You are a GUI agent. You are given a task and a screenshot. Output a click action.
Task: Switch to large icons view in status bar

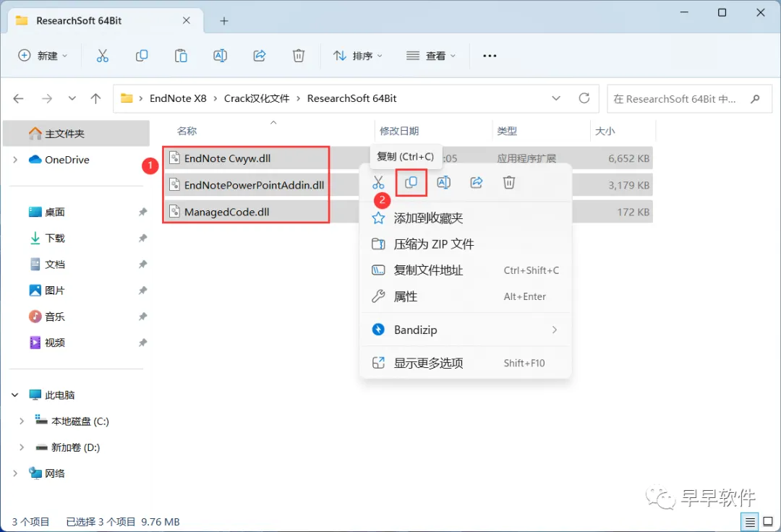[x=768, y=522]
